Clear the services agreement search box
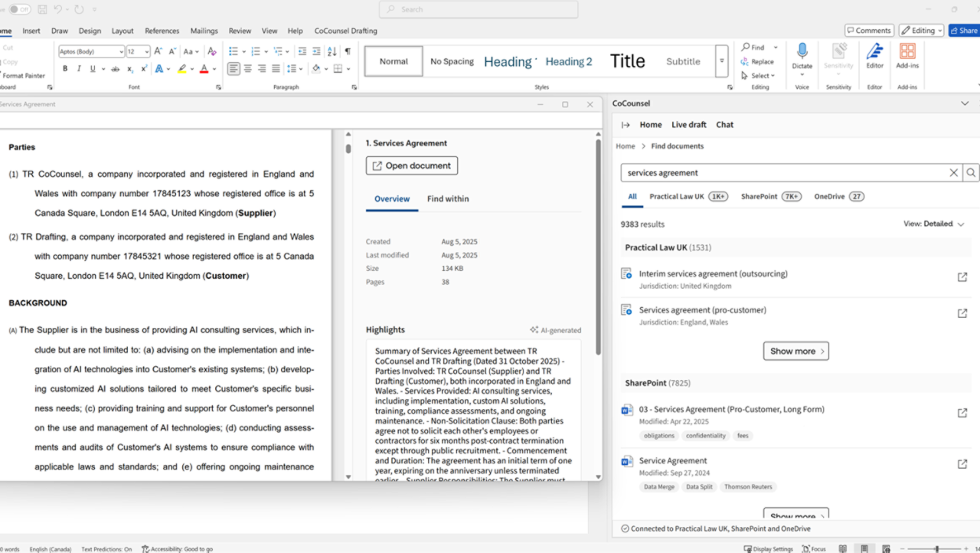 point(954,173)
